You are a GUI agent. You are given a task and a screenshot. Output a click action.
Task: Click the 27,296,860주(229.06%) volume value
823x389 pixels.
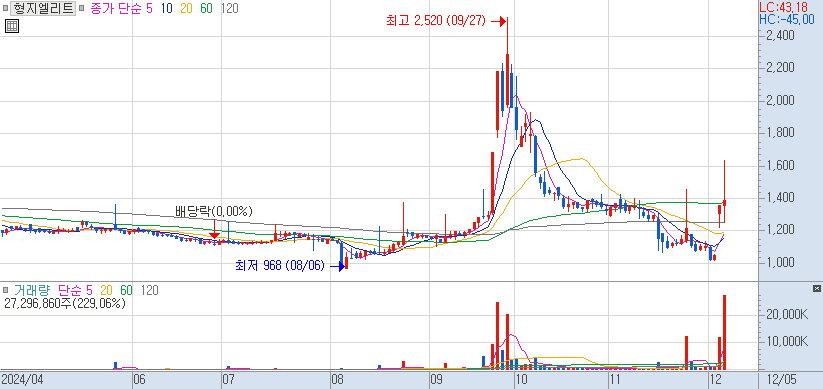tap(65, 303)
